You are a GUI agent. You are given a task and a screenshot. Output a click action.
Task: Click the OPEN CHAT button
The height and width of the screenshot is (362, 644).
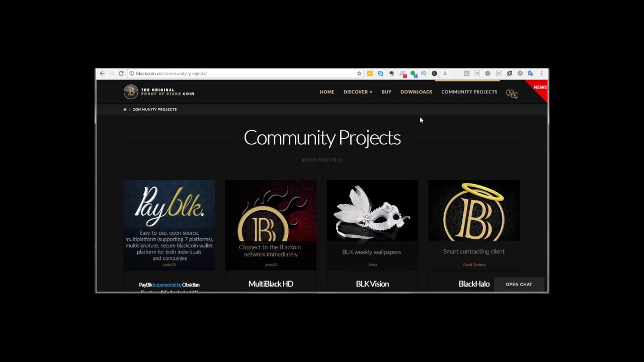click(519, 285)
